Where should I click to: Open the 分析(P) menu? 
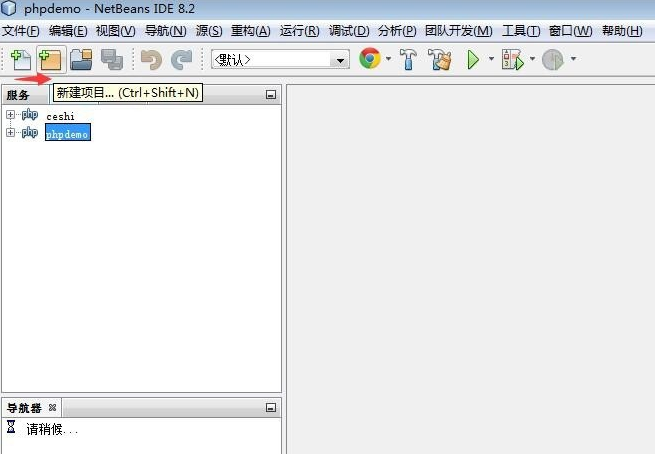[x=397, y=31]
